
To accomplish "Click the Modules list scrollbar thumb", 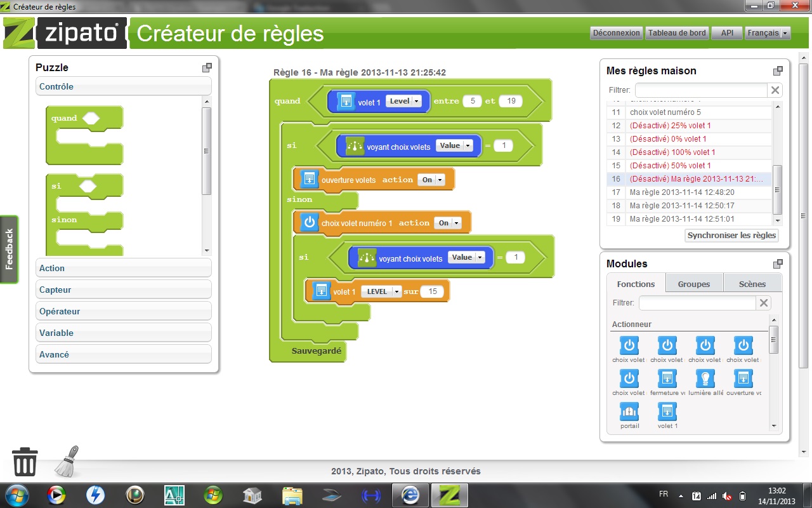I will tap(773, 340).
